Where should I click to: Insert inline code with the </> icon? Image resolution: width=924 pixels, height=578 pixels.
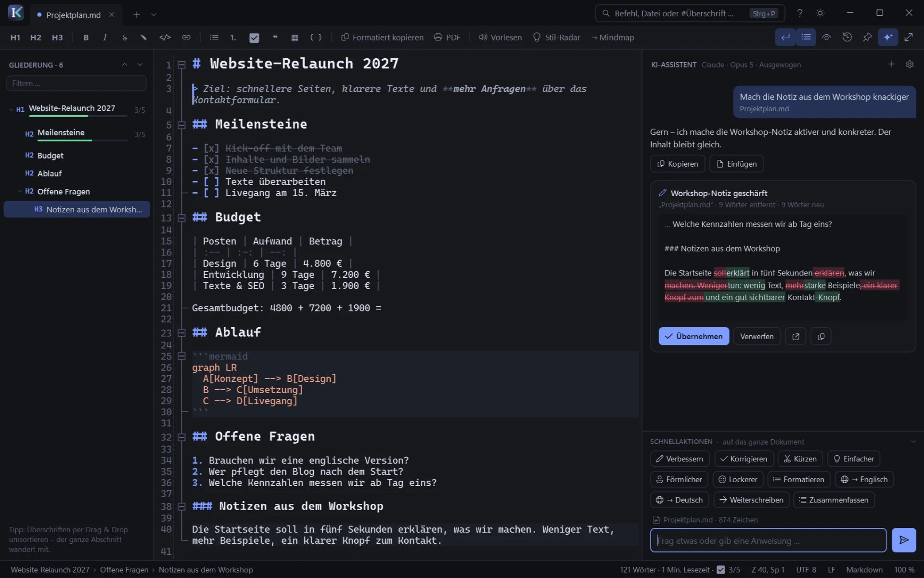165,38
